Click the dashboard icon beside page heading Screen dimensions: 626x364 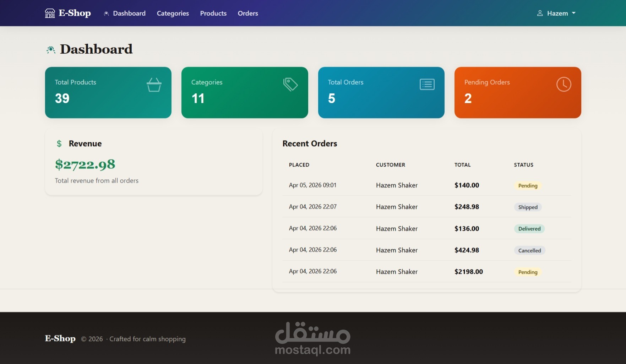click(51, 49)
